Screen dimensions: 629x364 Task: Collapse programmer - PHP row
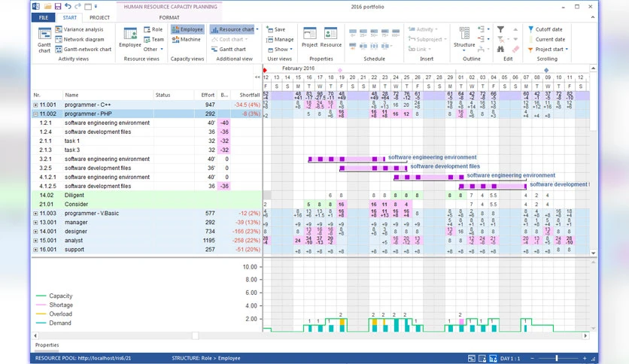click(x=35, y=114)
